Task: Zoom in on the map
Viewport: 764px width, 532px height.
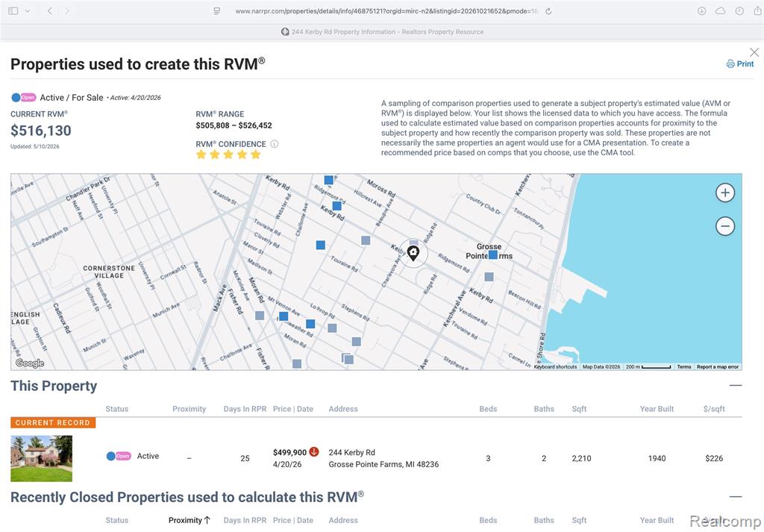Action: (725, 193)
